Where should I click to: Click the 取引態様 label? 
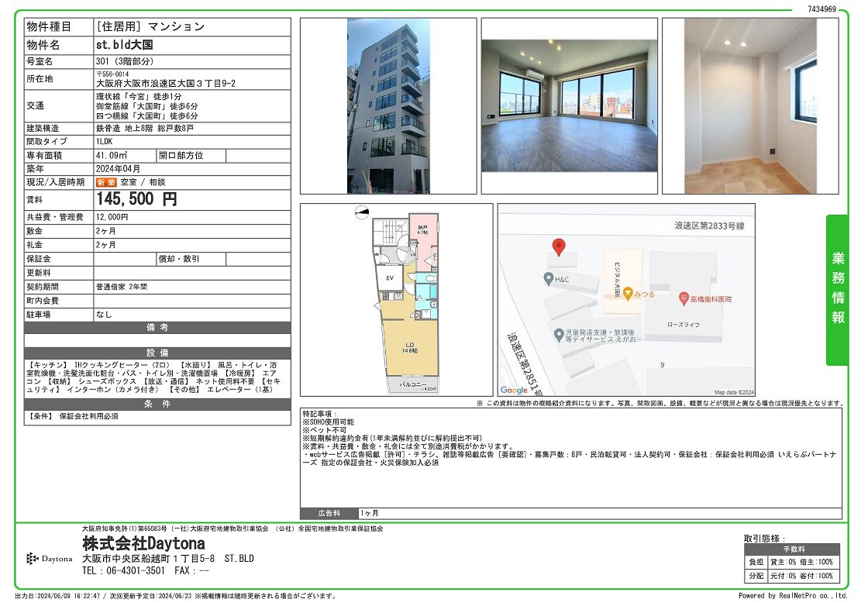click(x=764, y=539)
